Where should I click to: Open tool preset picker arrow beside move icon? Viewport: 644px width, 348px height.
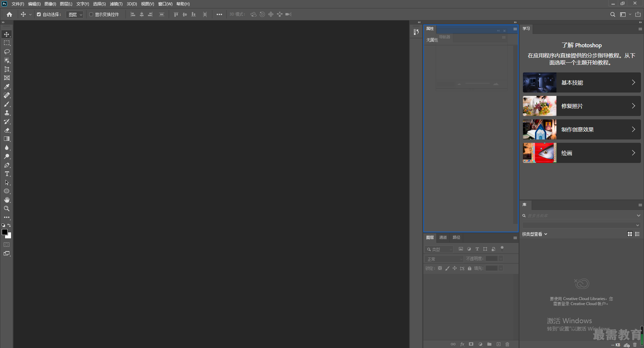point(30,14)
